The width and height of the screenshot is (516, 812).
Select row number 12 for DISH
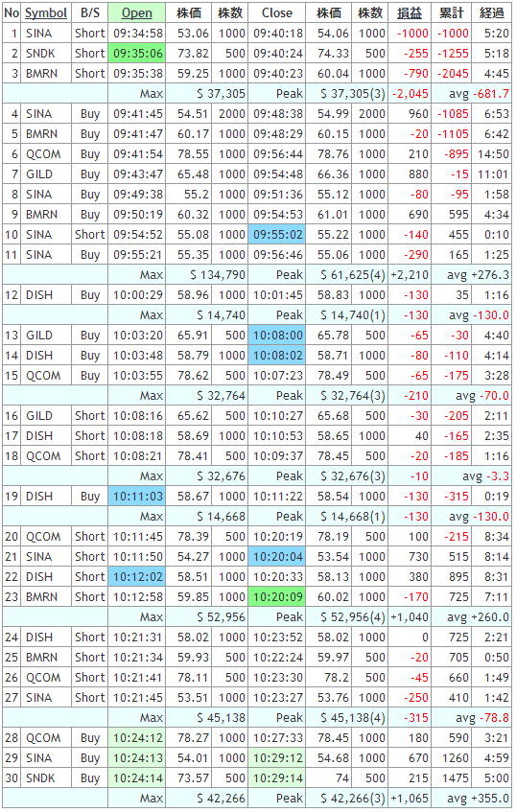tap(12, 295)
